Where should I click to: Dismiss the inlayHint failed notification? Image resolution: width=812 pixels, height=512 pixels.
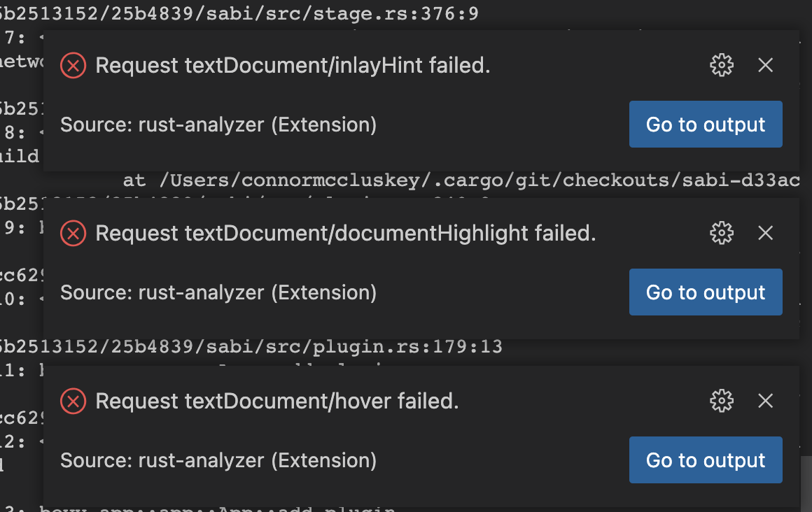point(765,65)
